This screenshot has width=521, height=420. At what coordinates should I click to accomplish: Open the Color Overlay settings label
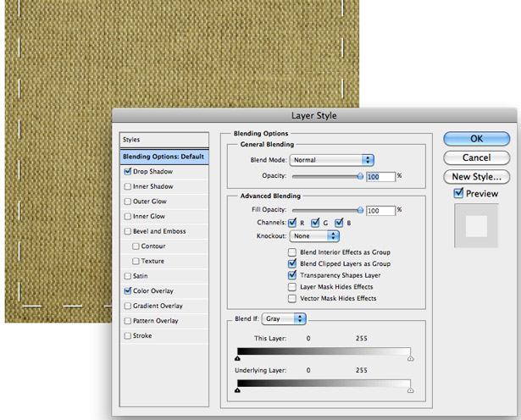[x=153, y=290]
